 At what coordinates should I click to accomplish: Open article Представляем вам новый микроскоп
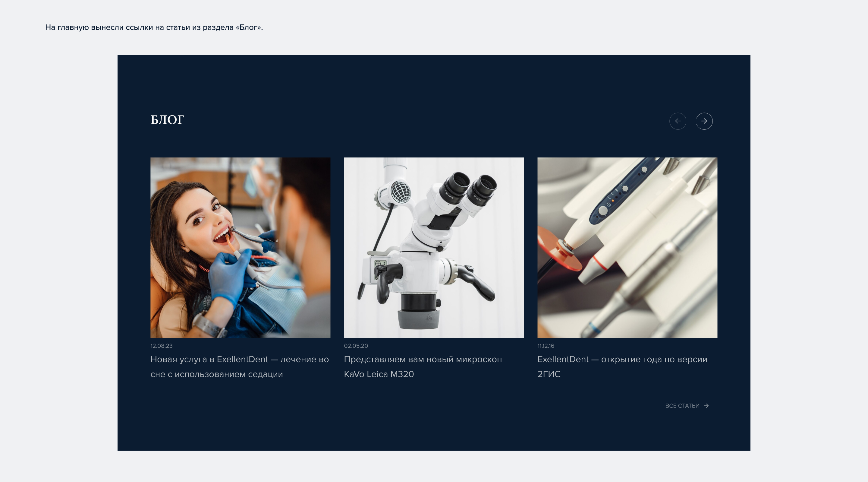[423, 367]
